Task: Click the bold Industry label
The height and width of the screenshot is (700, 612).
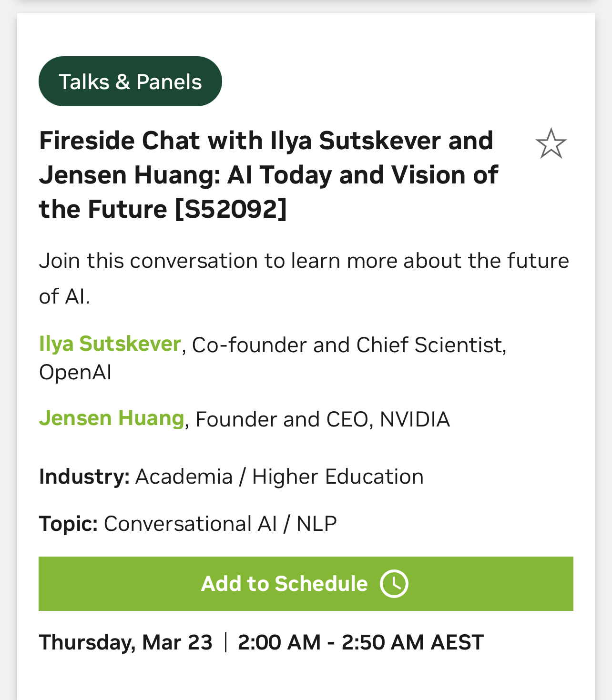Action: 84,477
